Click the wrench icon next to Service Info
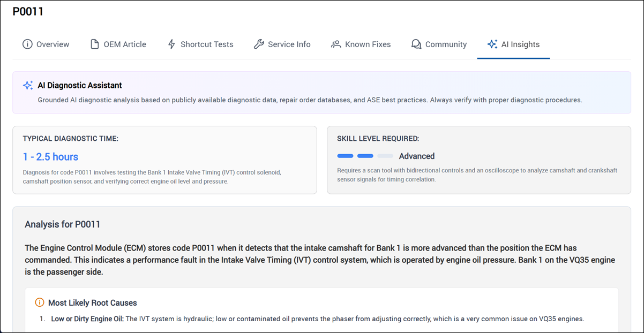644x333 pixels. click(259, 44)
